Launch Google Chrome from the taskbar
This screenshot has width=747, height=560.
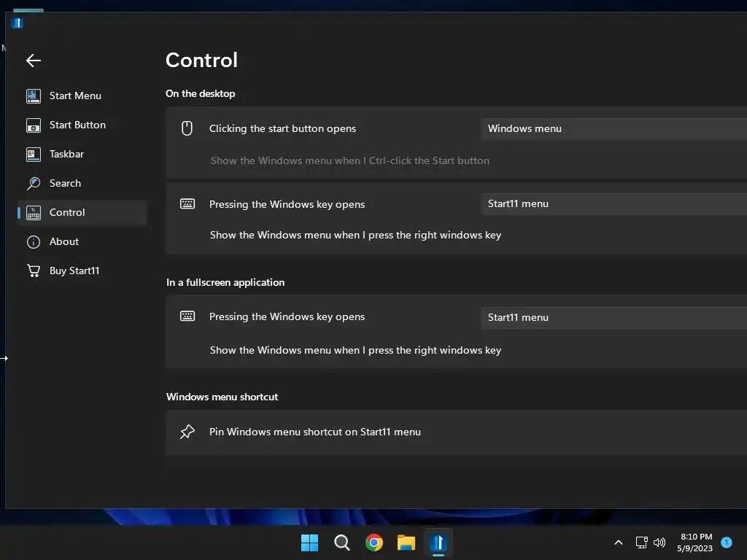374,542
